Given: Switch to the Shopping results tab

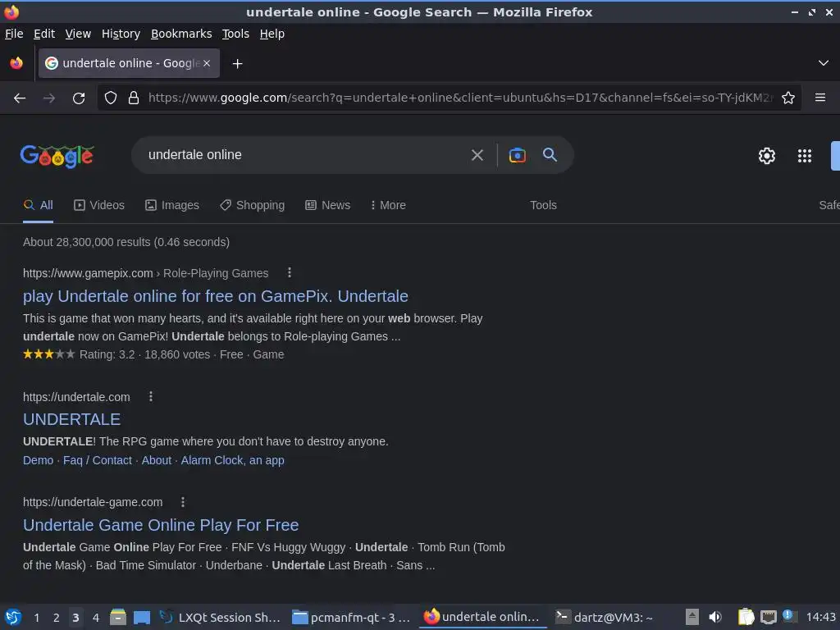Looking at the screenshot, I should coord(253,205).
